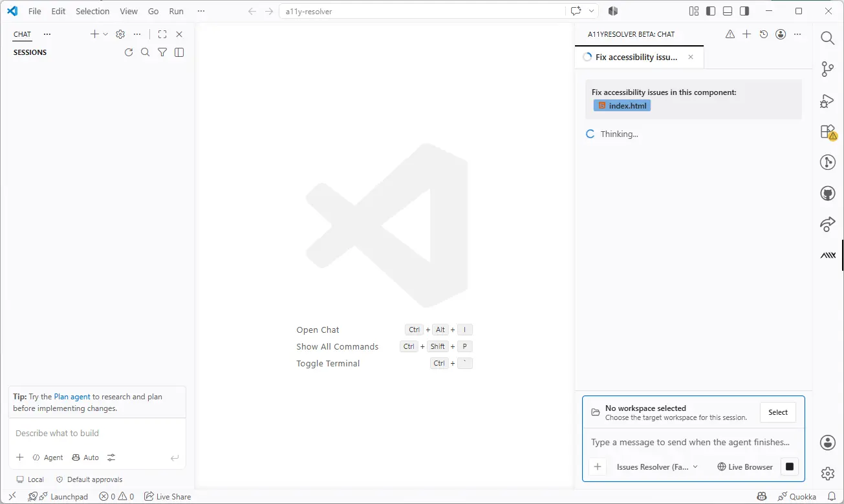
Task: Open the Edit menu
Action: coord(58,11)
